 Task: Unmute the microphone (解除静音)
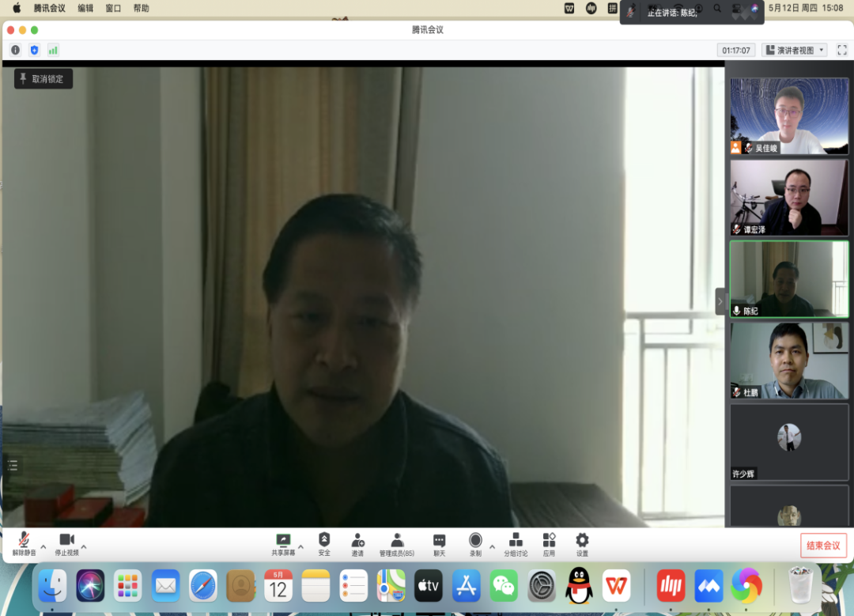[x=24, y=541]
